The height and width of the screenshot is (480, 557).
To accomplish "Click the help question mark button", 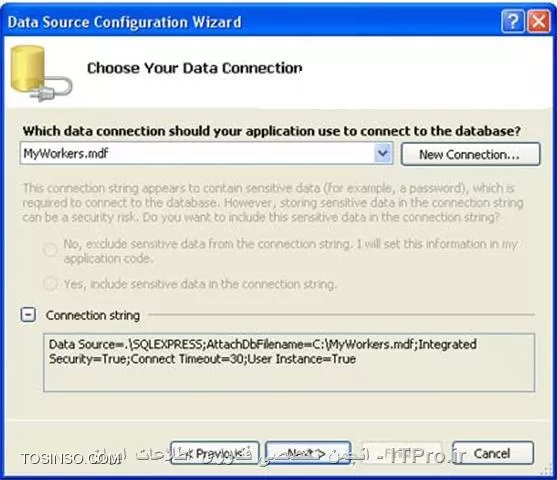I will click(512, 21).
